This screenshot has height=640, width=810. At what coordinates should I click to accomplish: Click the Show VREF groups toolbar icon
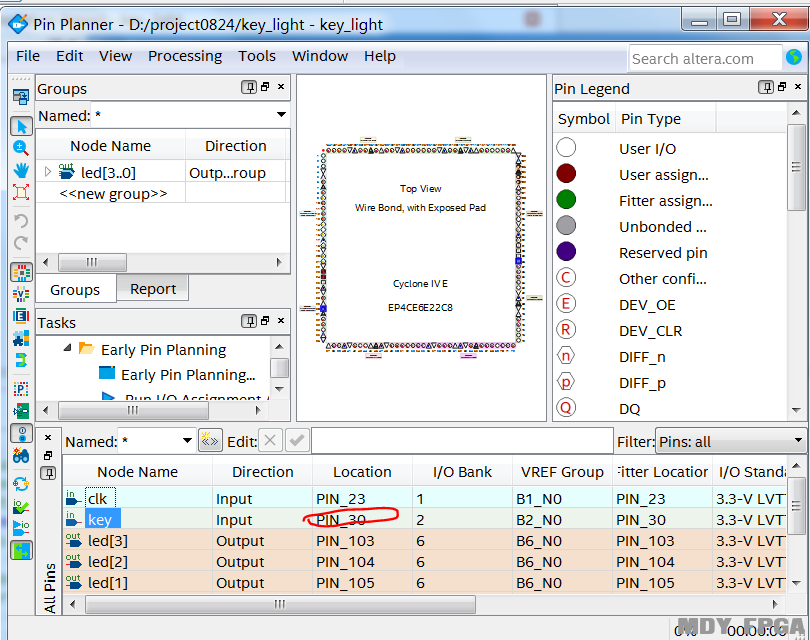point(21,294)
